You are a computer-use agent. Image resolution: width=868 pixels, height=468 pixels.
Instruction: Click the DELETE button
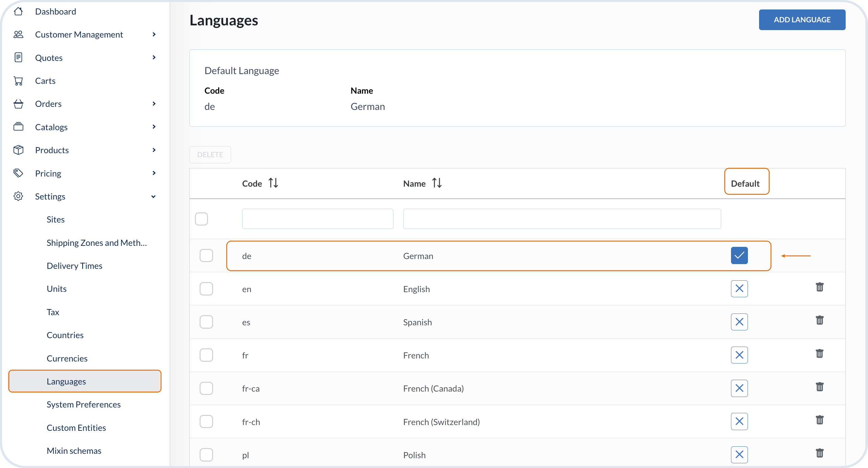210,155
